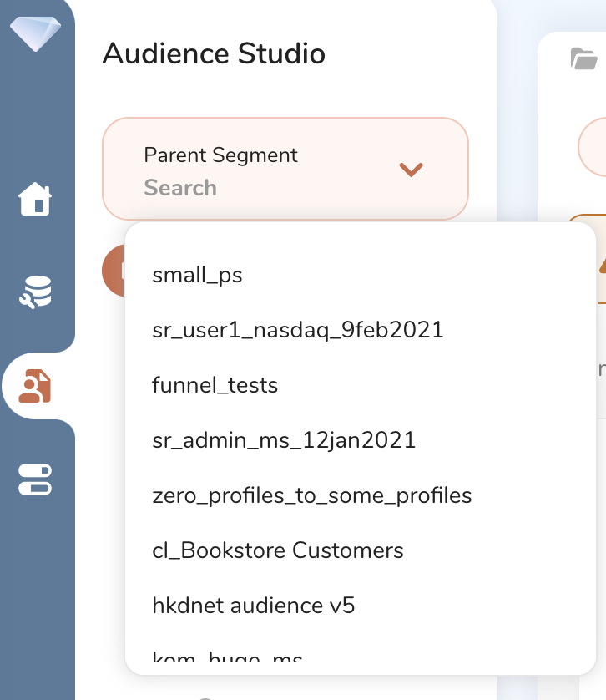606x700 pixels.
Task: Select cl_Bookstore Customers segment
Action: (x=278, y=550)
